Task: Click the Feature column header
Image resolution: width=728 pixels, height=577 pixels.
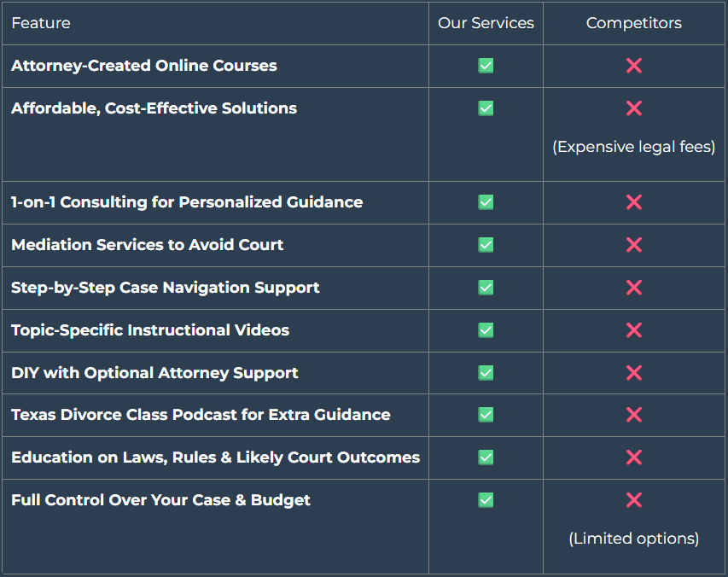Action: tap(41, 23)
